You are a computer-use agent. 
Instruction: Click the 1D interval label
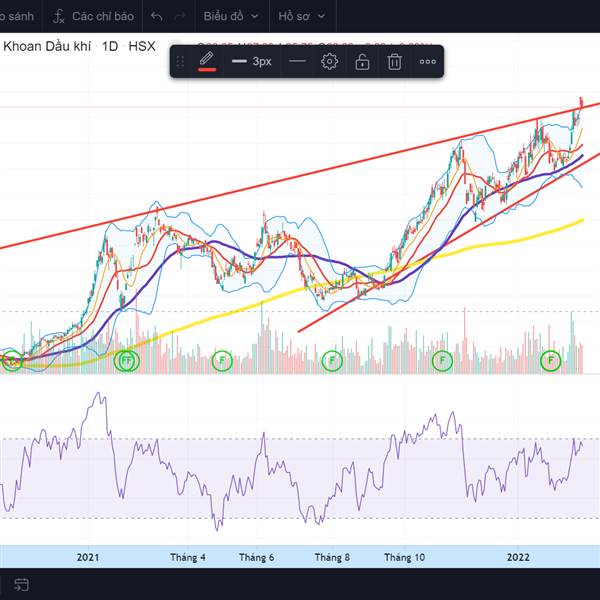110,46
